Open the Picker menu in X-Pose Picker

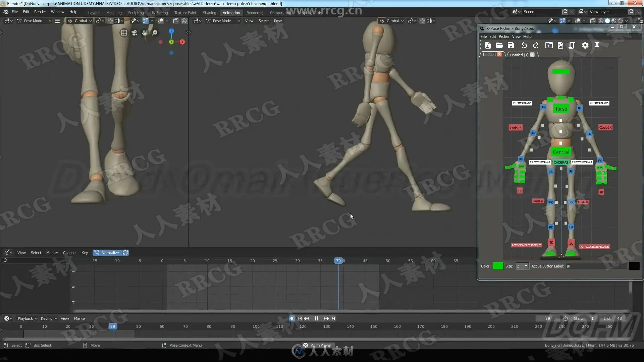click(504, 37)
